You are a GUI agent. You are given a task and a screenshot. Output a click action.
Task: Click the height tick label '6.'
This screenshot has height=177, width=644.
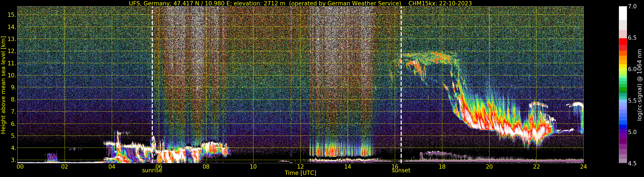point(13,124)
